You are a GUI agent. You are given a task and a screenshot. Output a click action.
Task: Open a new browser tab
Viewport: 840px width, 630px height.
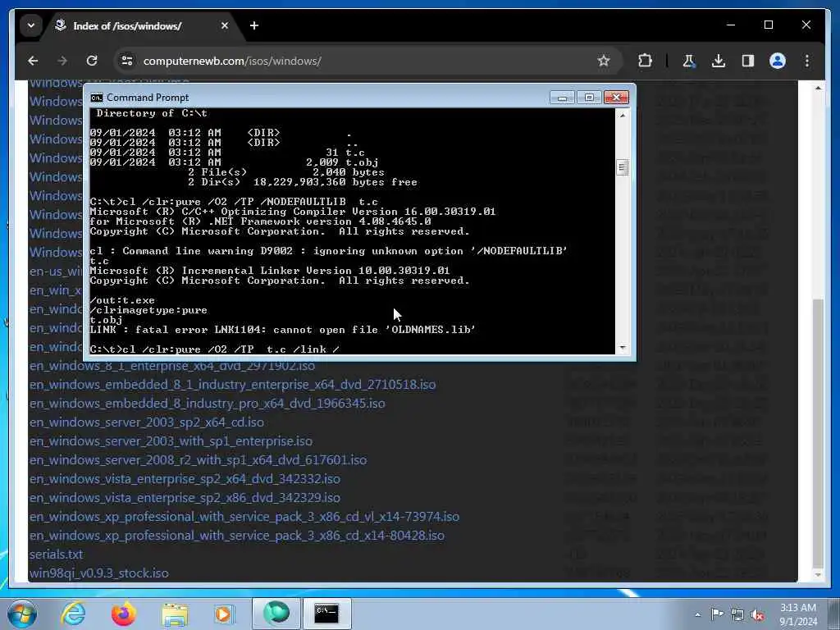pos(254,25)
